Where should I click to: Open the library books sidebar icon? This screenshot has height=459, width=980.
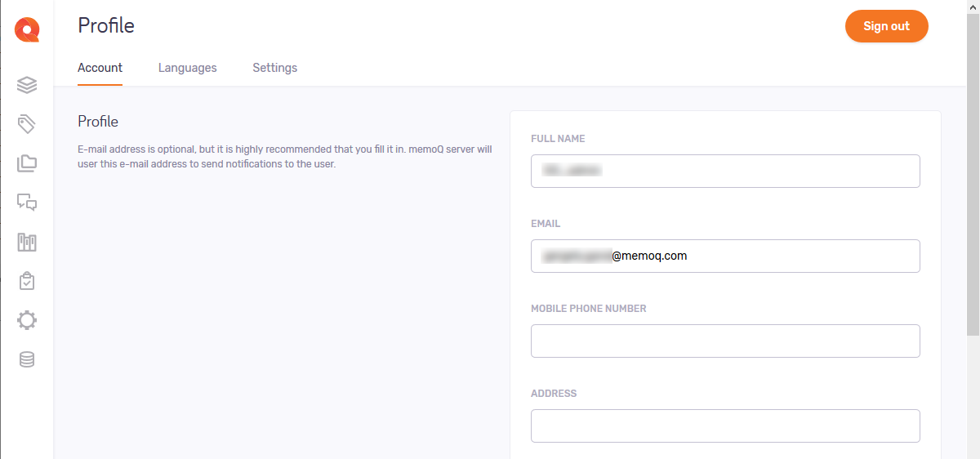pos(27,242)
